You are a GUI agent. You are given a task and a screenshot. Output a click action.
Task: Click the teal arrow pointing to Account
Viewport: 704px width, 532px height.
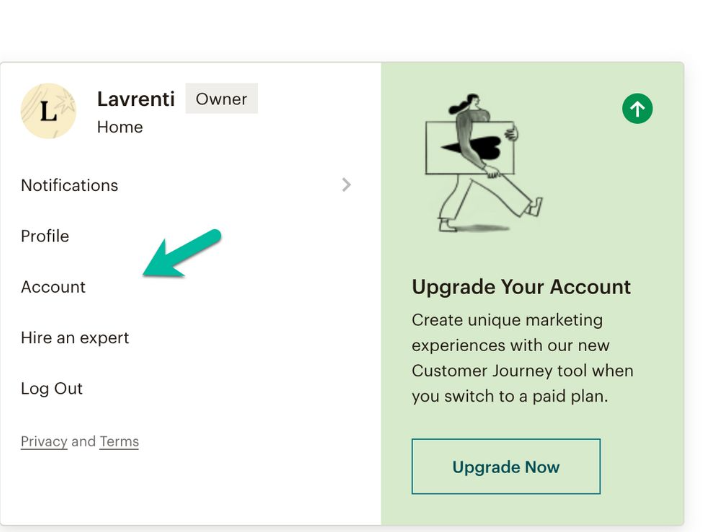pyautogui.click(x=182, y=253)
